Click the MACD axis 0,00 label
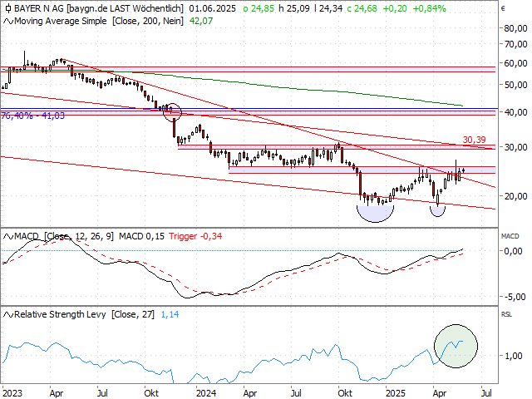 514,251
